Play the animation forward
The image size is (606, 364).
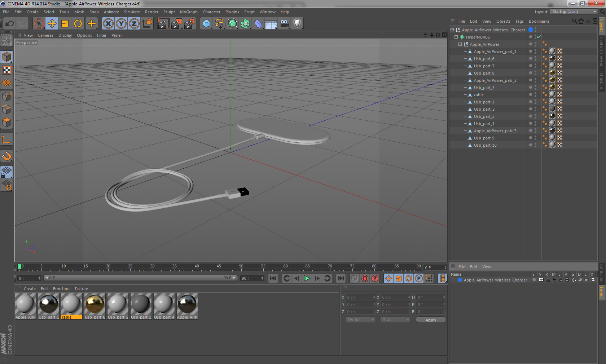(307, 278)
